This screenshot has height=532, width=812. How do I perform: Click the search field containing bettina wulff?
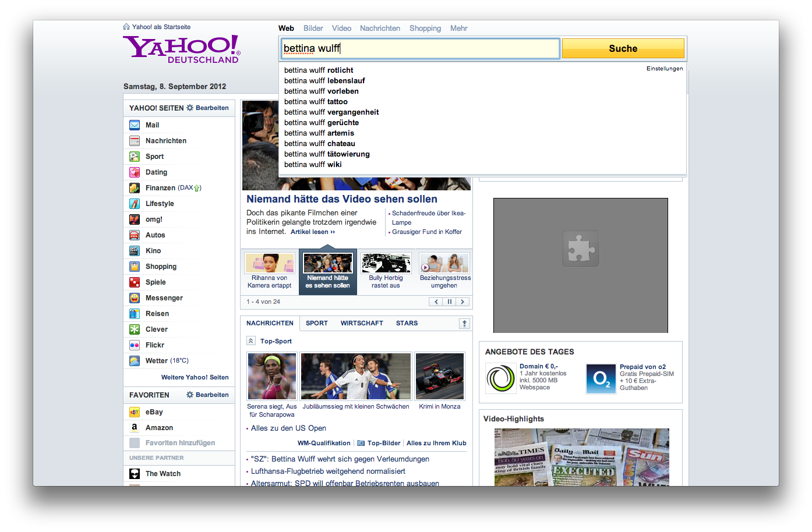tap(420, 48)
